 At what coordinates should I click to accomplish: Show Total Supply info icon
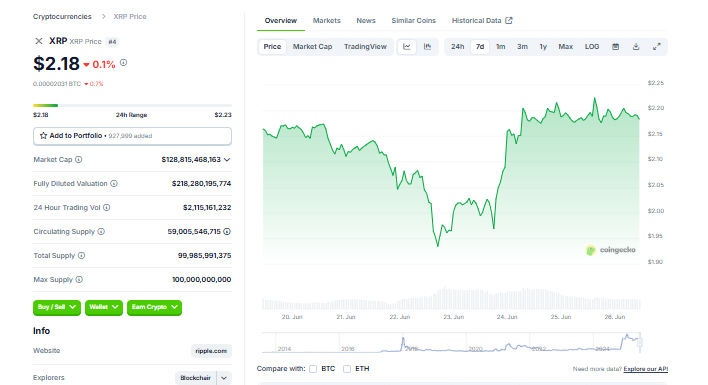click(81, 255)
